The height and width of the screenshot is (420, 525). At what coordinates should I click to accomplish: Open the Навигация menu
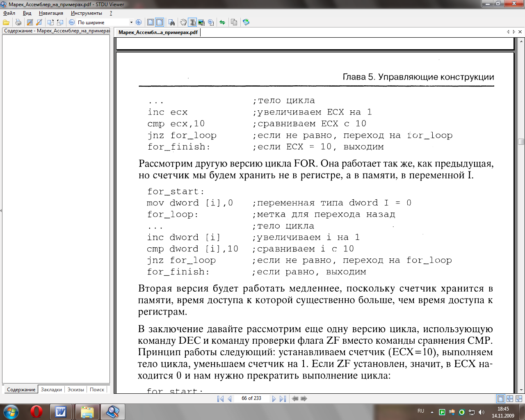(51, 13)
